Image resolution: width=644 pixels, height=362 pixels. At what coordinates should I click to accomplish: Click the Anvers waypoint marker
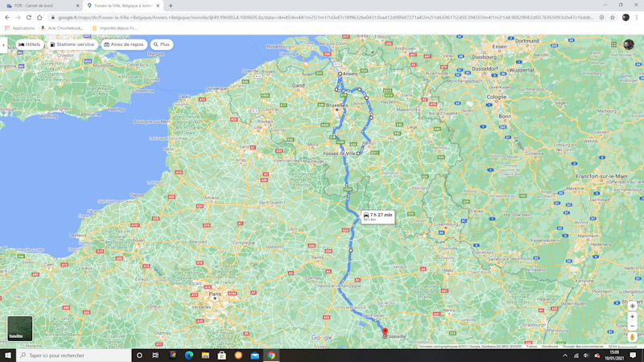pos(340,74)
